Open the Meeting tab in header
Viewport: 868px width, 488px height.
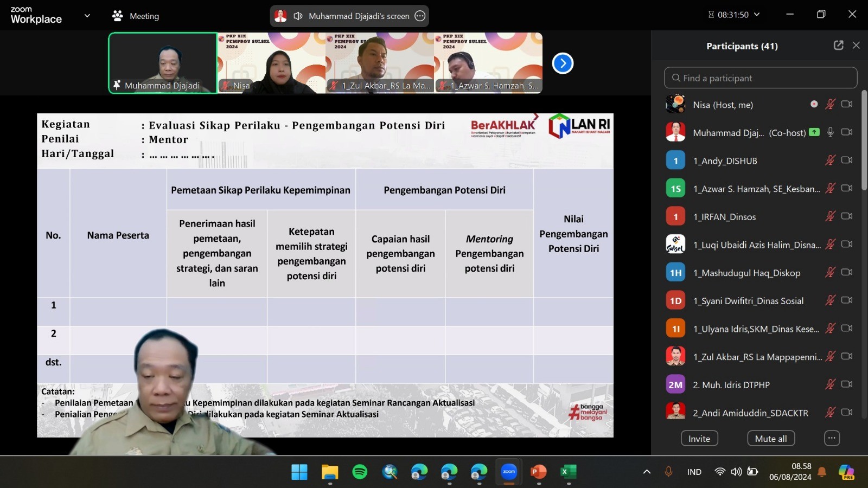pos(136,16)
